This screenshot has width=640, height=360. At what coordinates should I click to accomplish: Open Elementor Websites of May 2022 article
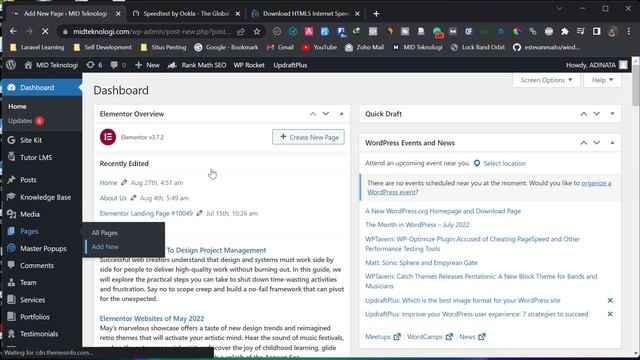coord(152,318)
